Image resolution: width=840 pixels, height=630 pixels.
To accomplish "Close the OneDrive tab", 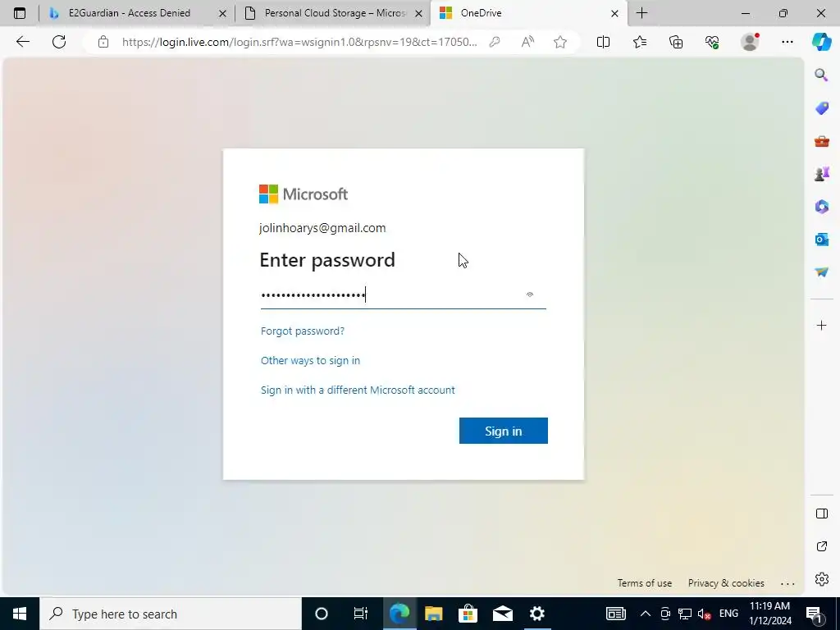I will click(615, 13).
